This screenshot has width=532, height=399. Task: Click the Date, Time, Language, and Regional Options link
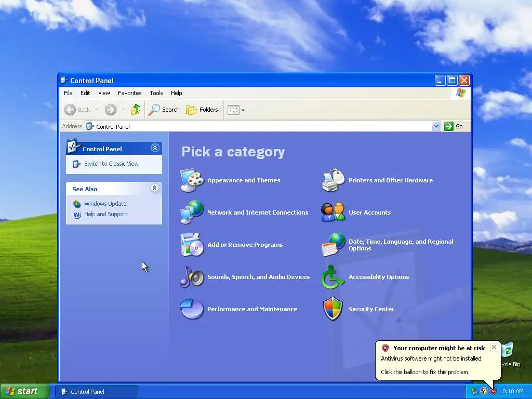[x=401, y=245]
